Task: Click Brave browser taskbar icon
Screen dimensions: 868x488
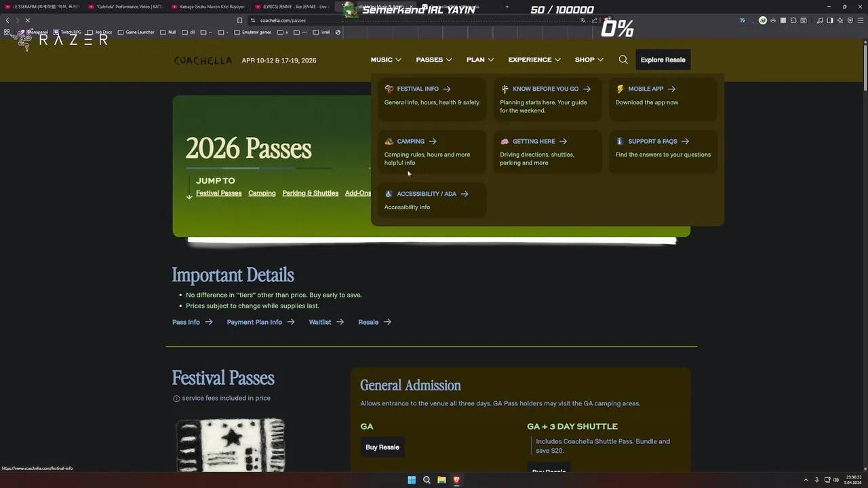Action: 456,480
